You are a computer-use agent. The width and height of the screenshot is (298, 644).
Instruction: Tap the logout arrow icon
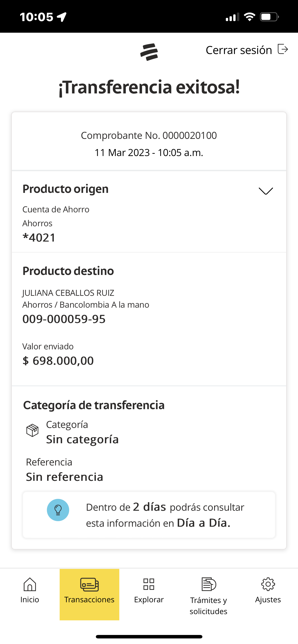click(x=283, y=49)
